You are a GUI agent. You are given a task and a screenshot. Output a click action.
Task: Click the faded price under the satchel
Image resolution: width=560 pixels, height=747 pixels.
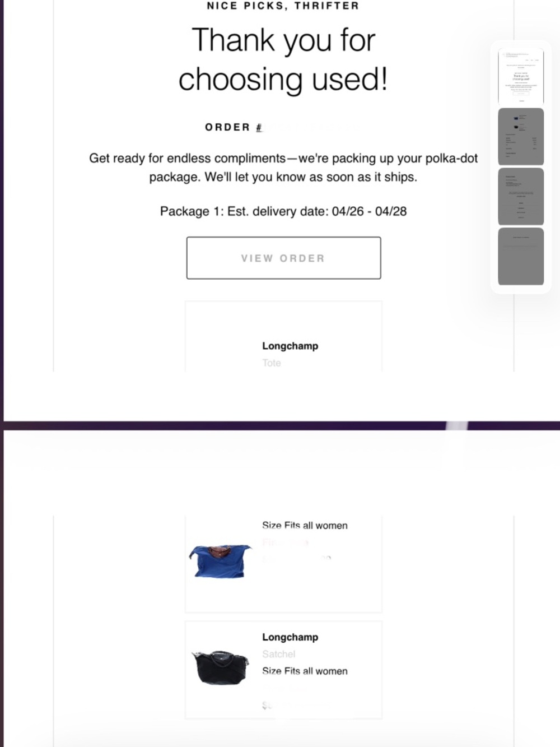click(267, 705)
